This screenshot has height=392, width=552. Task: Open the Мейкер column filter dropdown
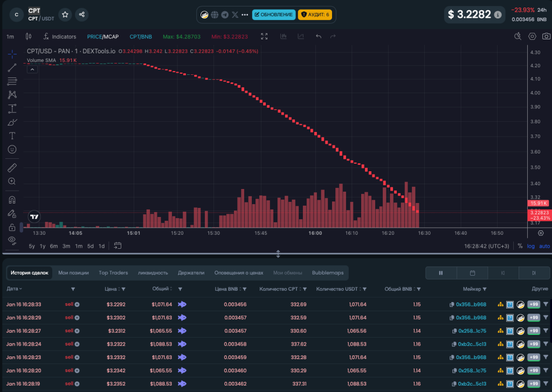point(485,289)
